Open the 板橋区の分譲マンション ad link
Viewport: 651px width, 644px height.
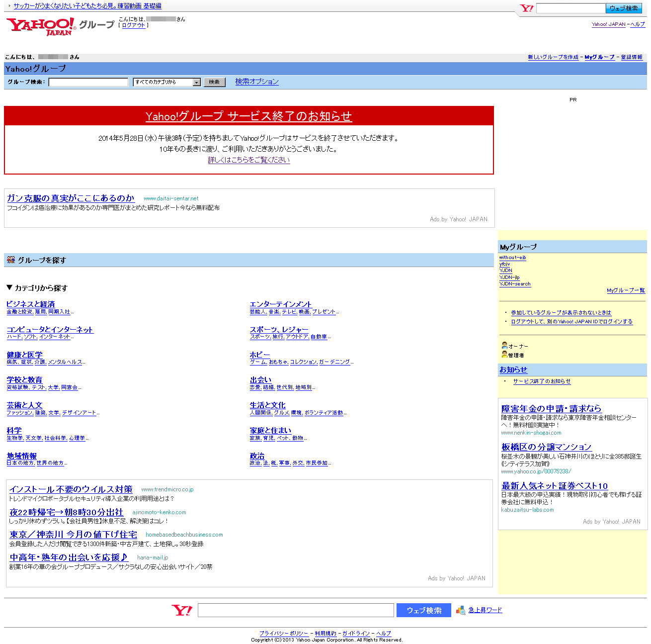click(x=546, y=447)
